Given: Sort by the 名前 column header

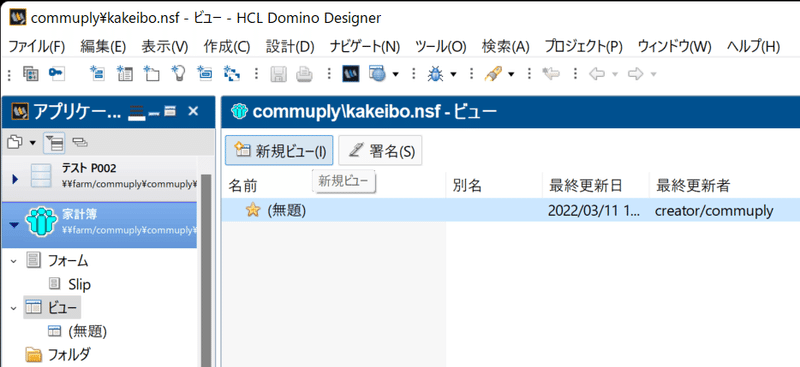Looking at the screenshot, I should (334, 186).
